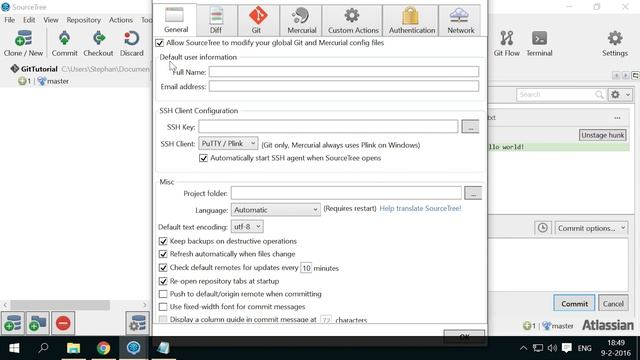Click the add folder icon at bottom left
640x360 pixels.
pos(38,323)
